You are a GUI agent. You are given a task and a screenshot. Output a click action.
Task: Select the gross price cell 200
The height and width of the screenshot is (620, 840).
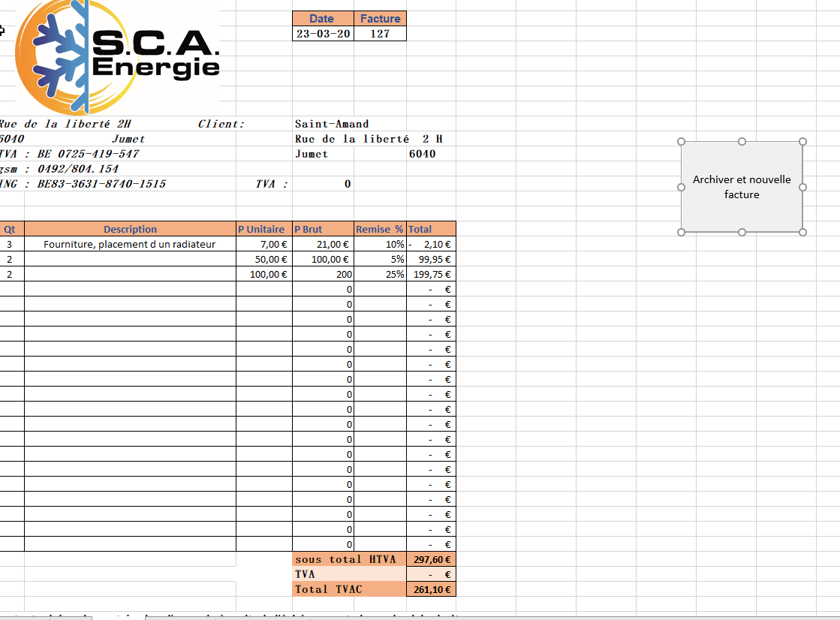click(323, 274)
